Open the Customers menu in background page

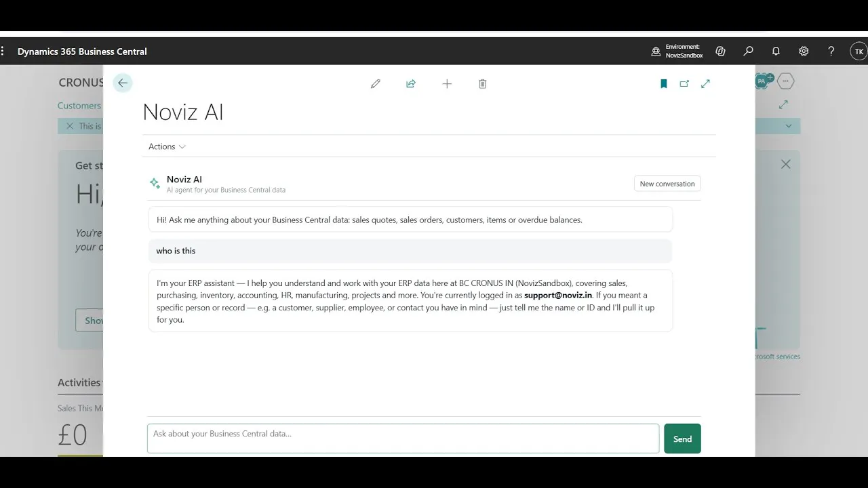(x=79, y=106)
